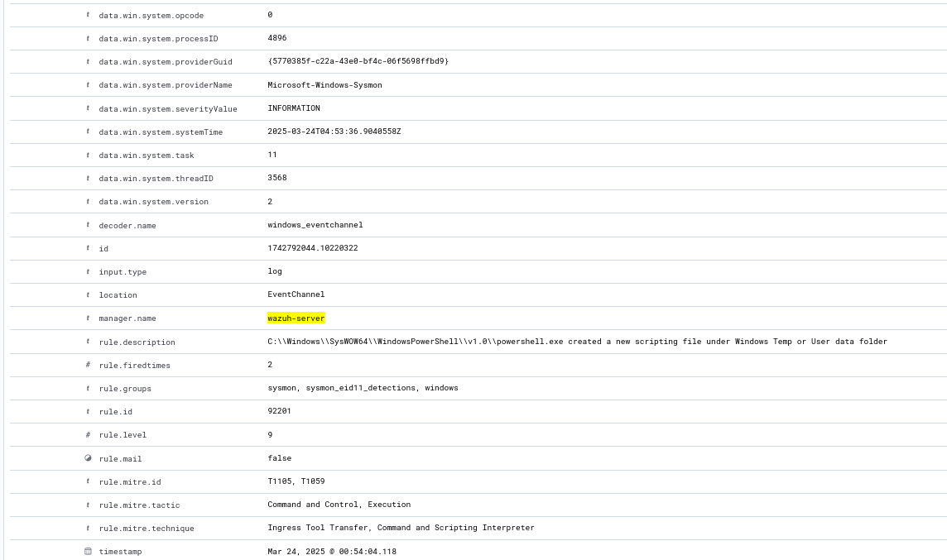Select the highlighted wazuh-server value
Image resolution: width=947 pixels, height=560 pixels.
296,318
